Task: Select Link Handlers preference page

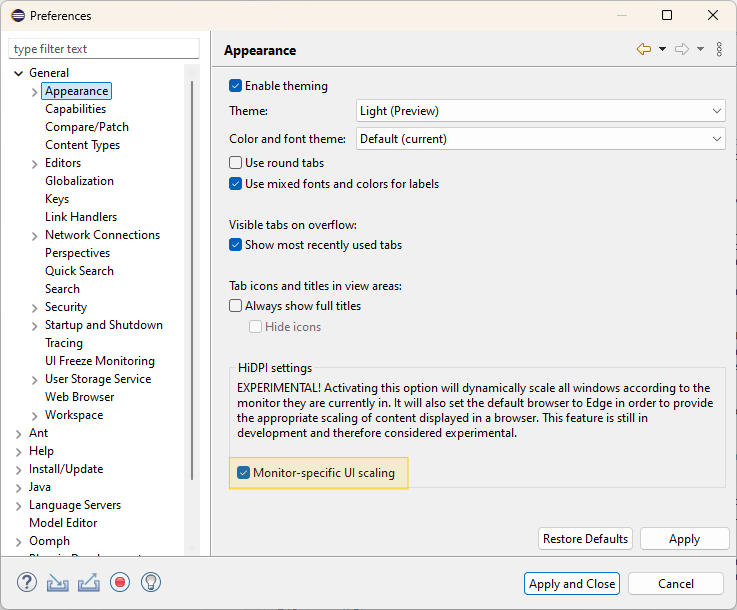Action: pyautogui.click(x=81, y=217)
